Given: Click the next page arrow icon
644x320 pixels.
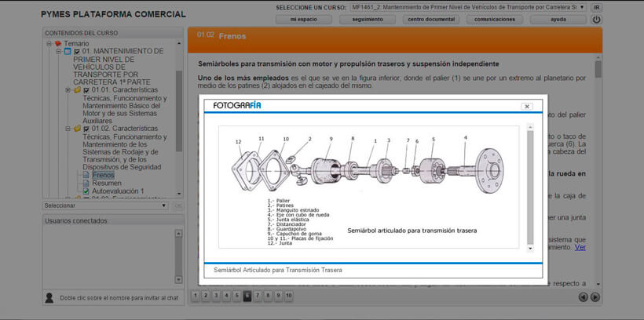Looking at the screenshot, I should 595,297.
